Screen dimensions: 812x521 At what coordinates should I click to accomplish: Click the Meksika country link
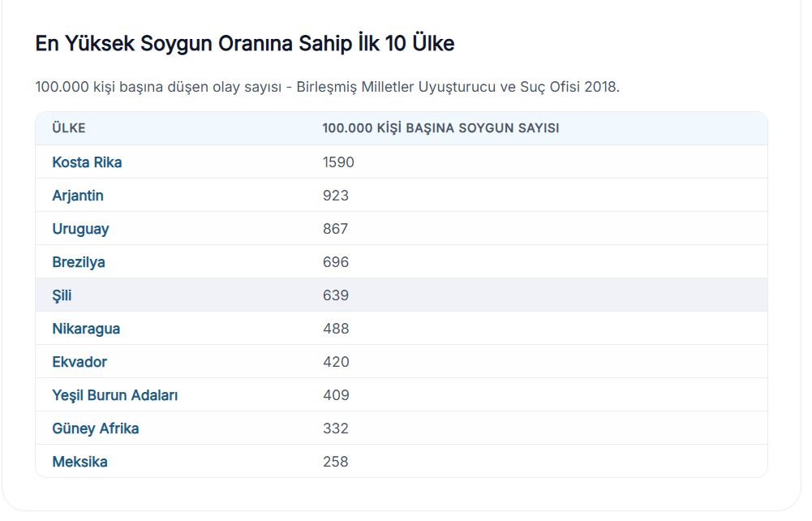pos(79,462)
